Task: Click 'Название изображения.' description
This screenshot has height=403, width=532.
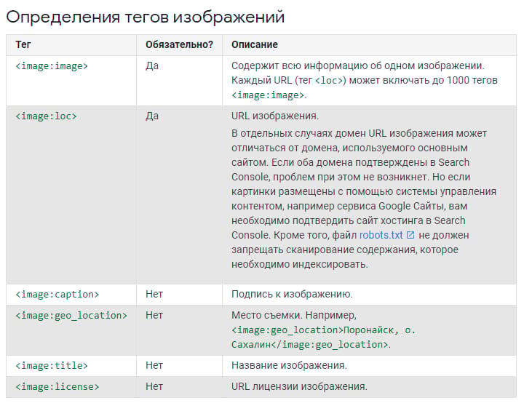Action: 289,365
